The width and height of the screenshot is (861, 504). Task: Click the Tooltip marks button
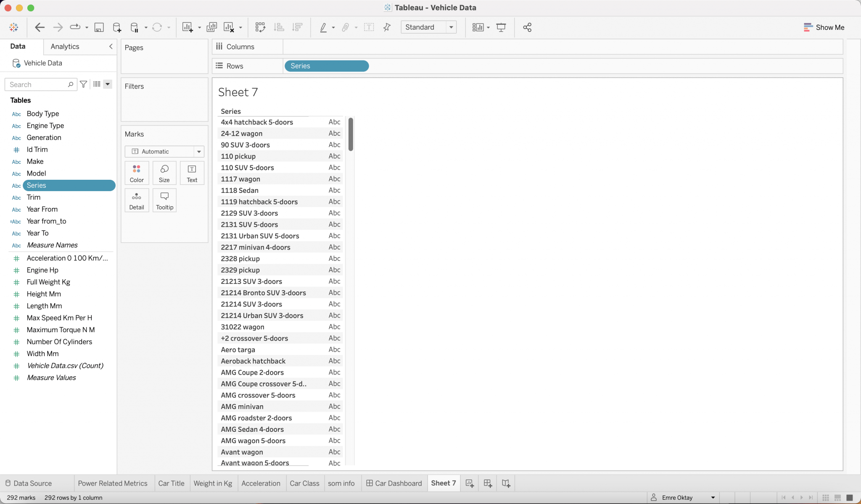pos(164,200)
